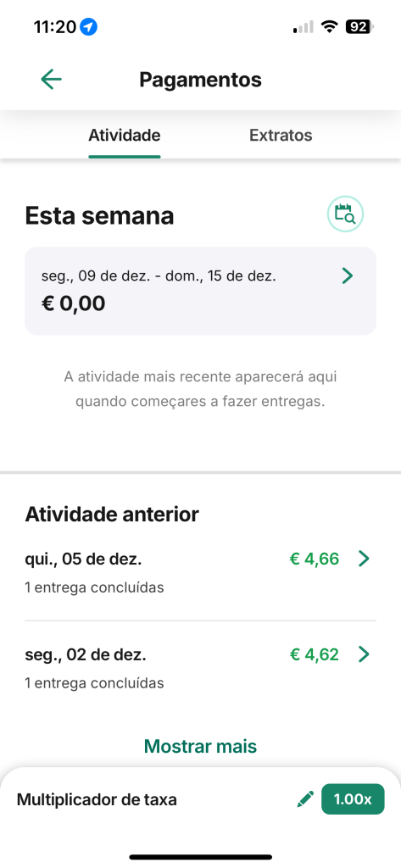
Task: Tap the home indicator bar
Action: coord(200,857)
